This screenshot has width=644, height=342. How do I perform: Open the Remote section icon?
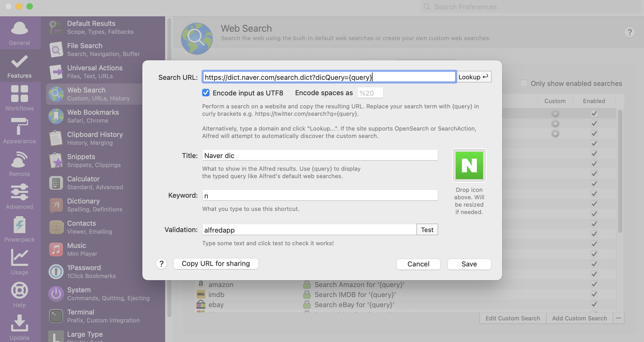tap(19, 159)
